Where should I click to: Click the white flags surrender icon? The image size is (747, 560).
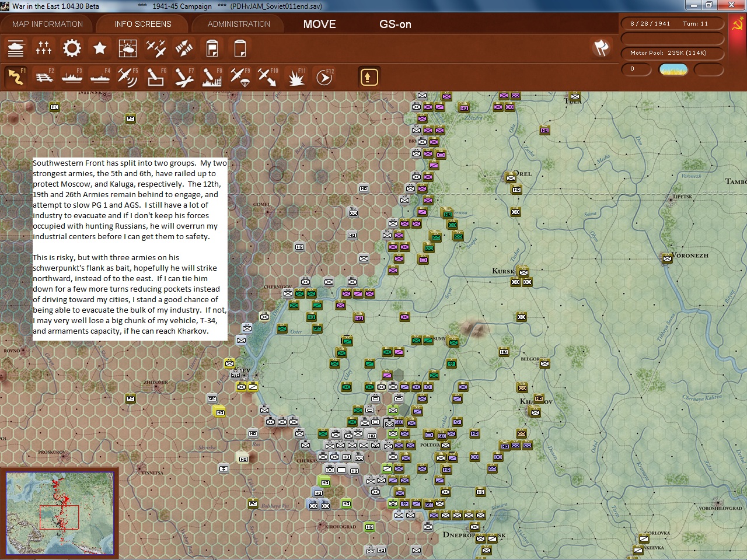pyautogui.click(x=601, y=48)
